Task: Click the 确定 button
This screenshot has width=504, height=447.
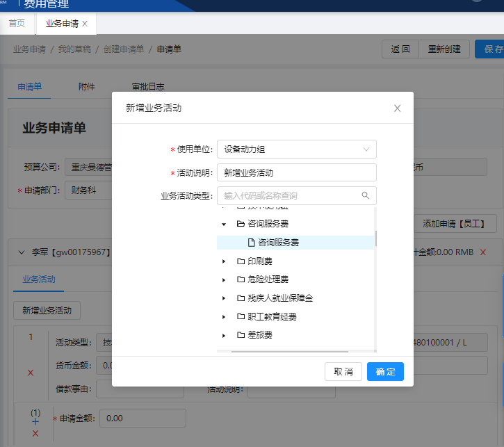Action: tap(385, 371)
